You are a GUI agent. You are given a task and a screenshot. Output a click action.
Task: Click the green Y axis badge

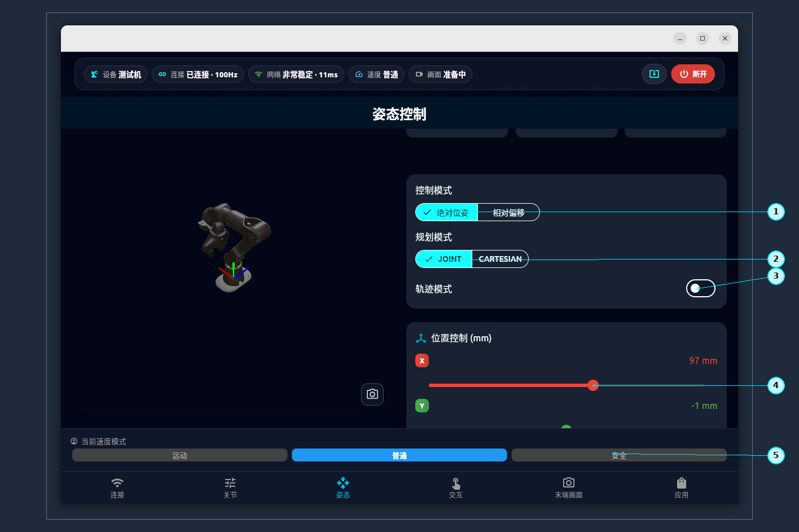click(x=422, y=406)
